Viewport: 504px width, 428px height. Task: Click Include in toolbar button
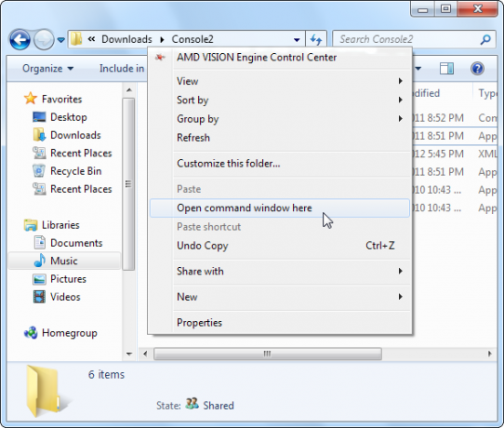[x=122, y=69]
